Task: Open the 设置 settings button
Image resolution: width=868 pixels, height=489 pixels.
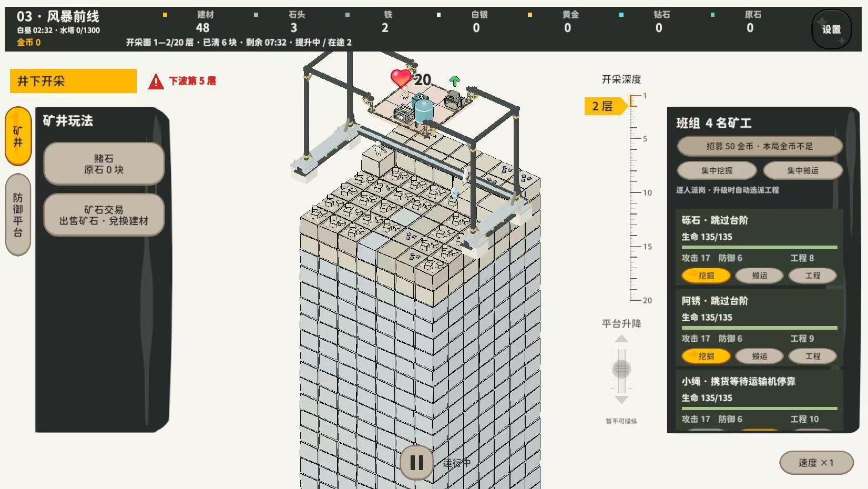Action: click(831, 29)
